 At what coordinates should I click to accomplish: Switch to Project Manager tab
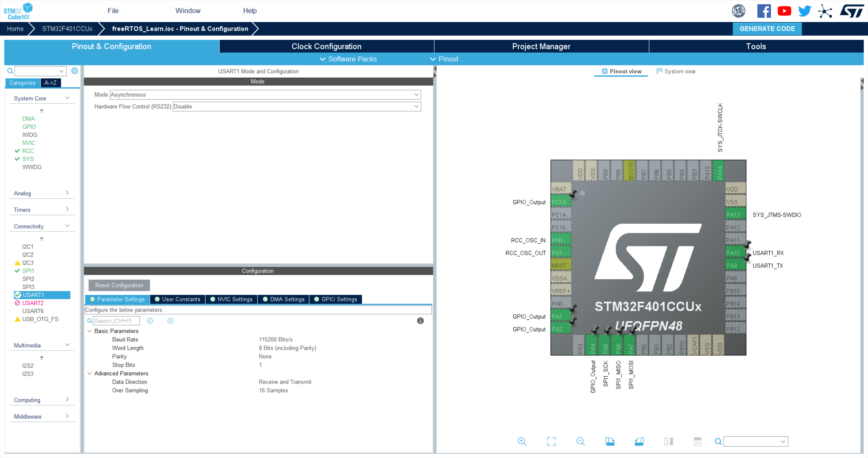coord(541,46)
